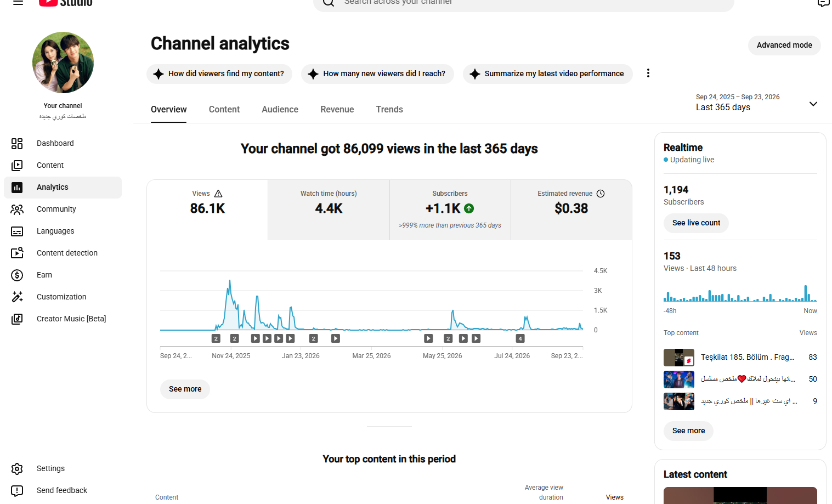Select the Subscribers metric card
Image resolution: width=832 pixels, height=504 pixels.
tap(450, 210)
